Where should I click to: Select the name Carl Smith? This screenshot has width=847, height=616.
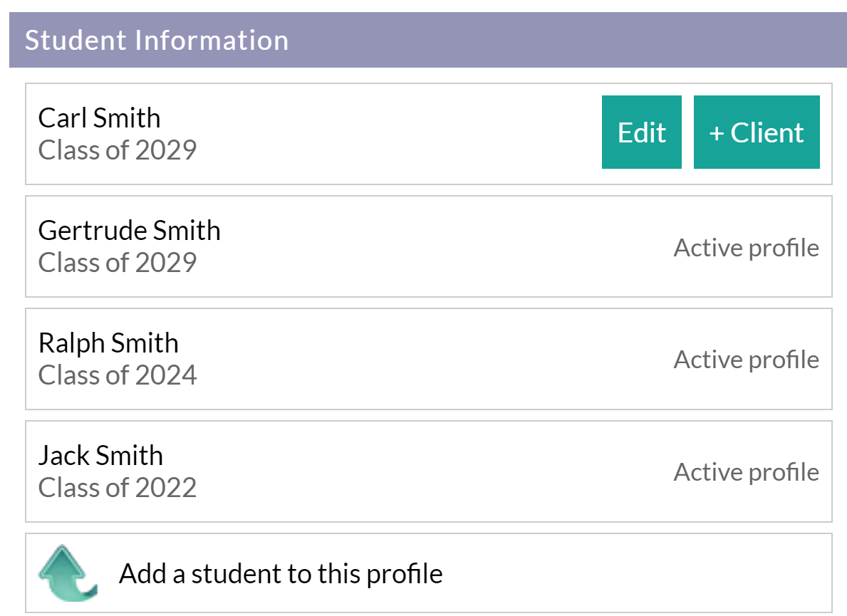99,118
